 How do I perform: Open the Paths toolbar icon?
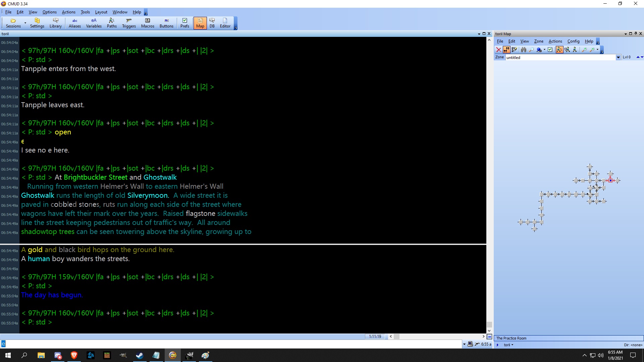point(112,23)
